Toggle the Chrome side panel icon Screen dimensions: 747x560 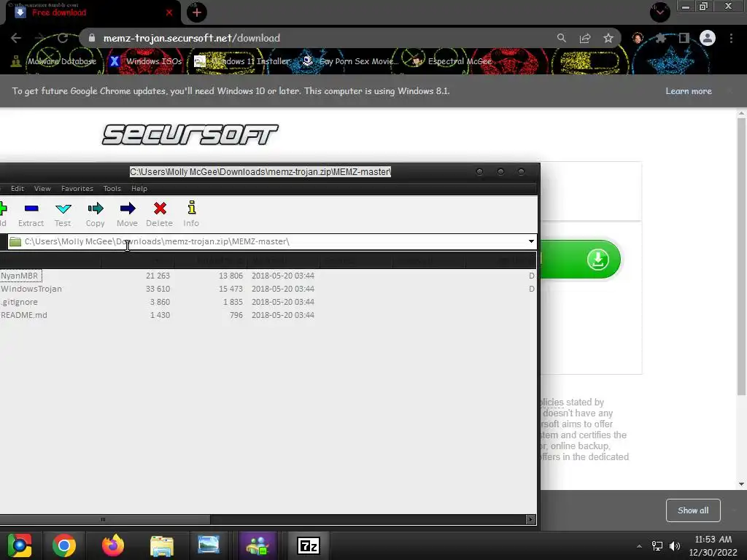684,38
